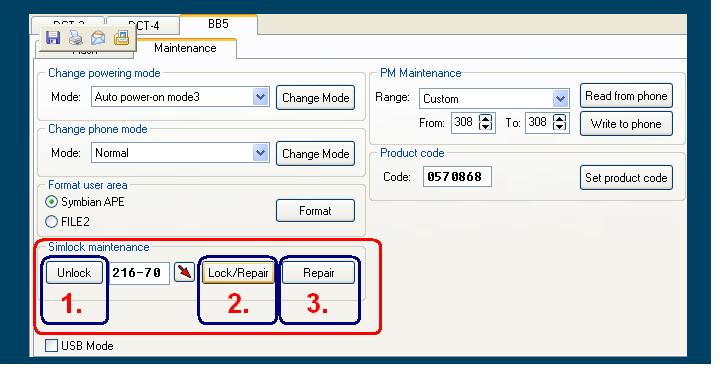Open the PM Range Custom dropdown

[560, 99]
